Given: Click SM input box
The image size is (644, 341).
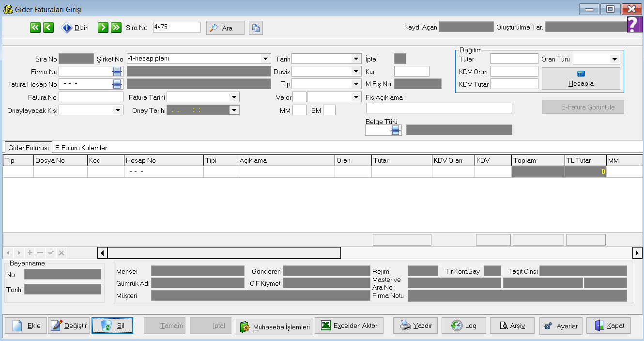Looking at the screenshot, I should pos(329,110).
